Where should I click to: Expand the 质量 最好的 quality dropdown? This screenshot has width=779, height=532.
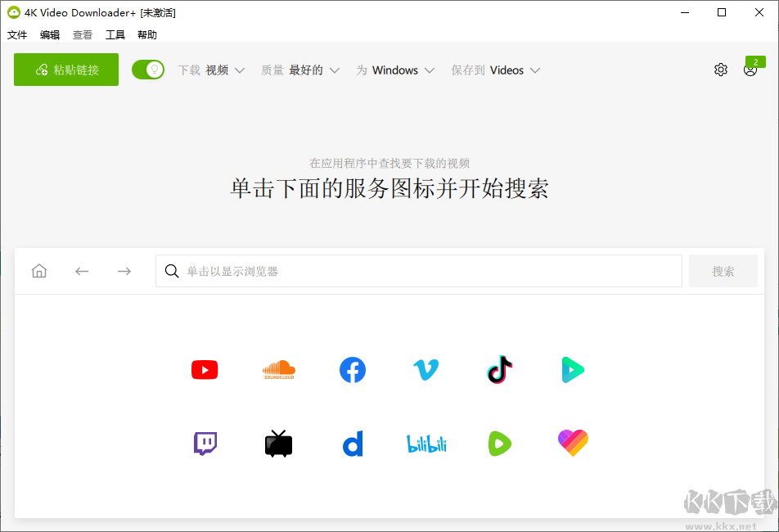300,70
